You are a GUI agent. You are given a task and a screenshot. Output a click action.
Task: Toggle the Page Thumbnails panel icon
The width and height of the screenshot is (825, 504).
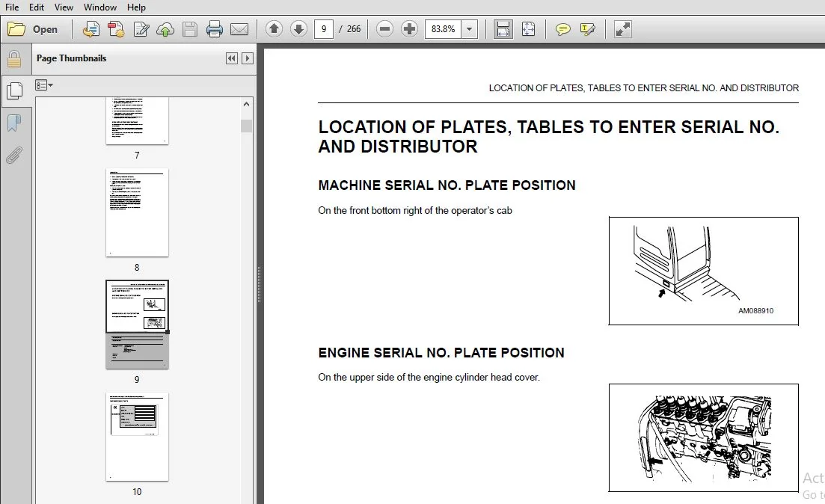(x=14, y=91)
